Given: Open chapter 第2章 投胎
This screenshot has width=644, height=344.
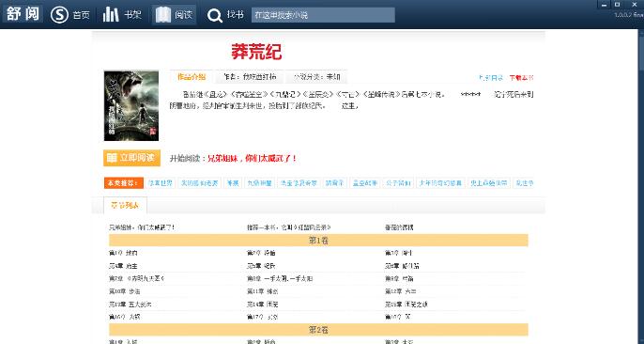Looking at the screenshot, I should click(x=261, y=253).
